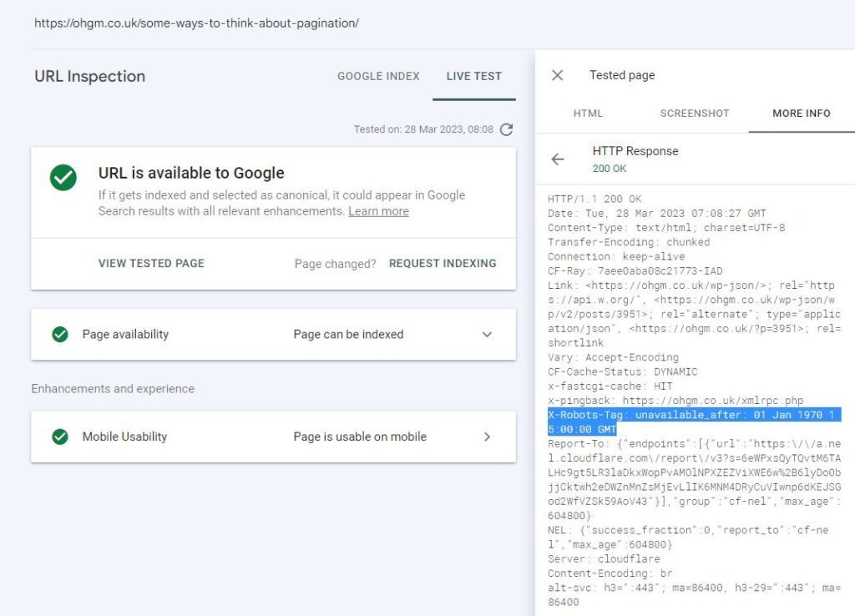The height and width of the screenshot is (616, 855).
Task: Close the Tested page panel
Action: 557,75
